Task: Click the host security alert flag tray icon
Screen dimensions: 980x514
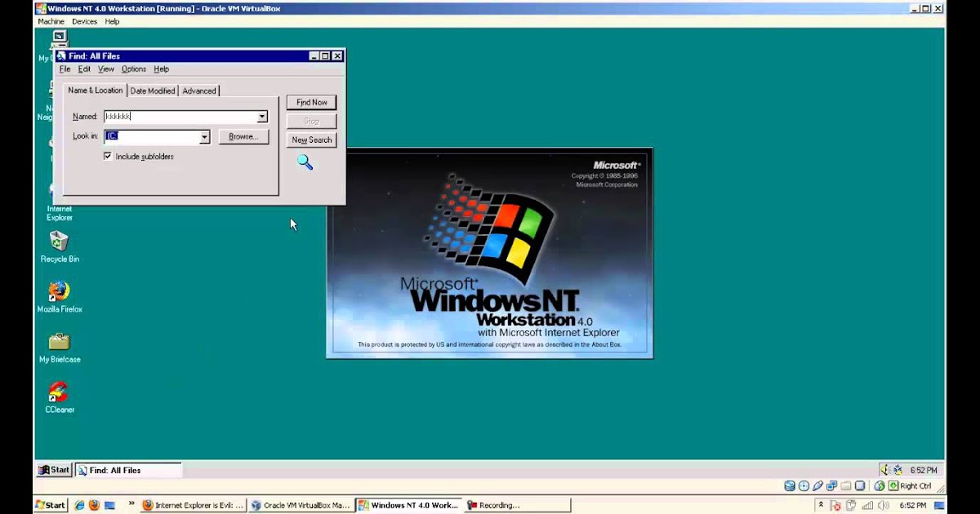Action: point(836,505)
